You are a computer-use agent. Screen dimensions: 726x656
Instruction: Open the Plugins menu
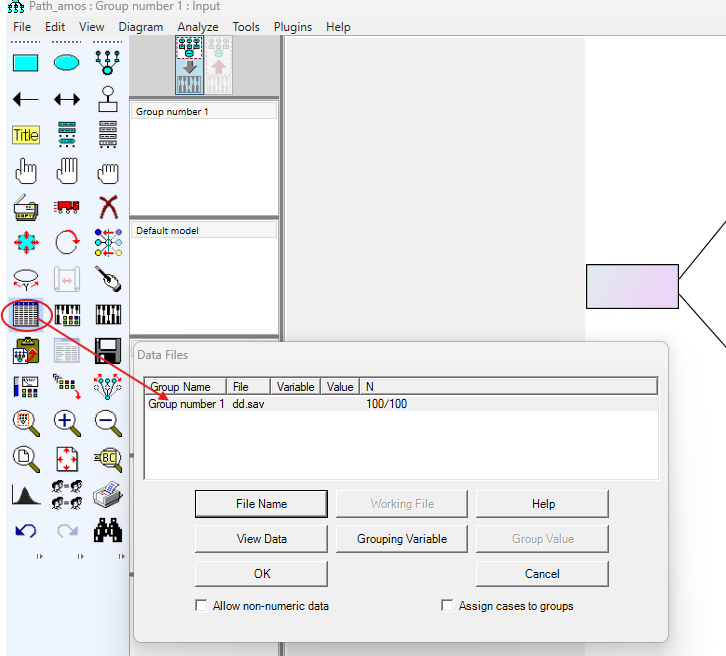click(x=292, y=27)
